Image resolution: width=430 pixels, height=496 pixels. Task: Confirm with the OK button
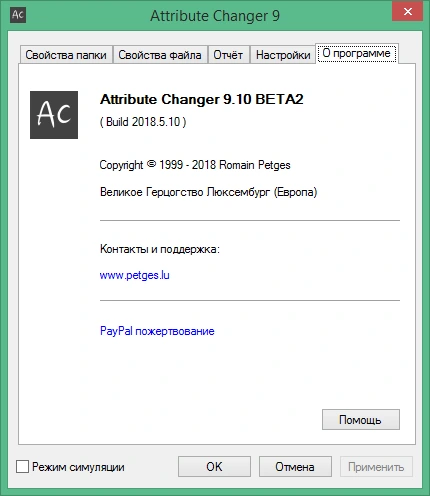214,467
